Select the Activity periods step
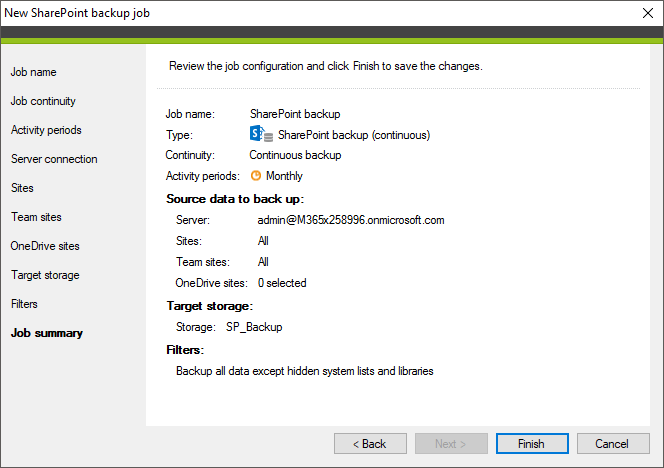 46,130
